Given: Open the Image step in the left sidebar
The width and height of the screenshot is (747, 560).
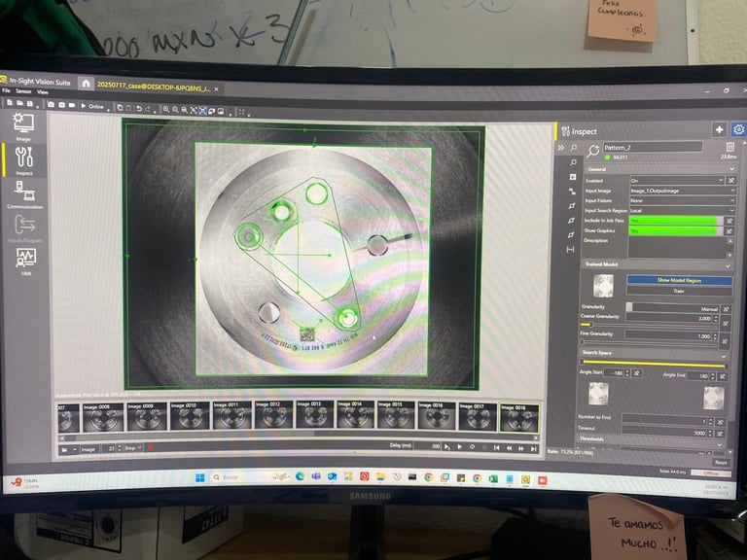Looking at the screenshot, I should click(23, 126).
